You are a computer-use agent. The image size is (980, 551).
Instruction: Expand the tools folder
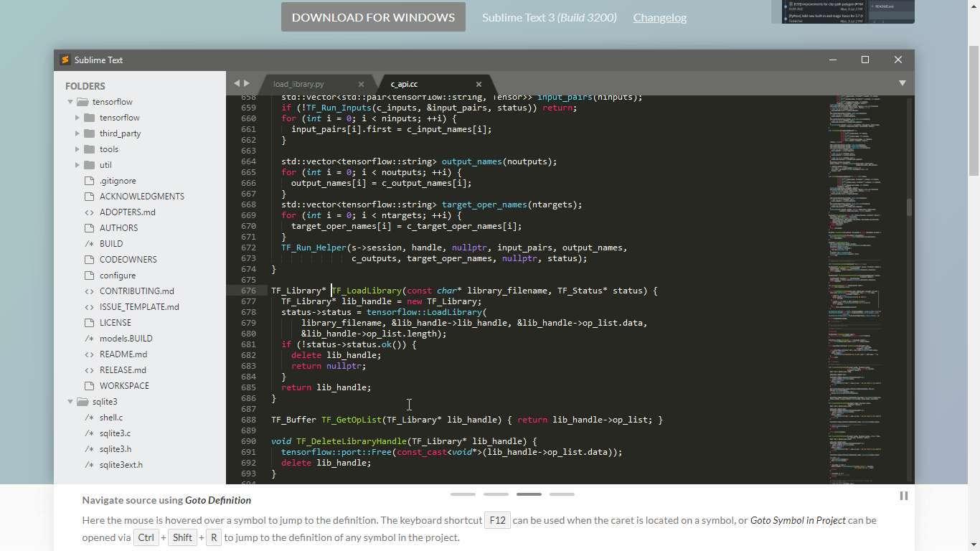tap(77, 149)
